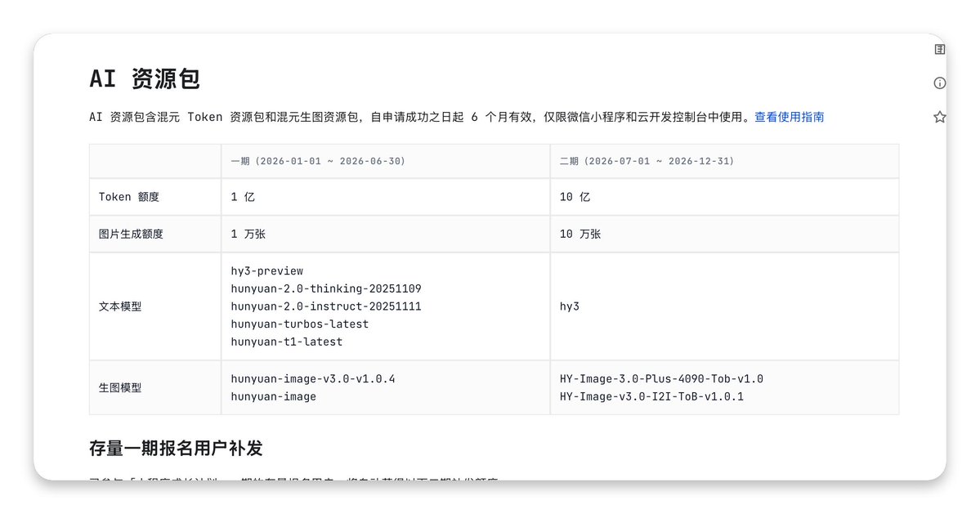Click the 图片生成额度 row label
Image resolution: width=980 pixels, height=514 pixels.
pos(131,234)
